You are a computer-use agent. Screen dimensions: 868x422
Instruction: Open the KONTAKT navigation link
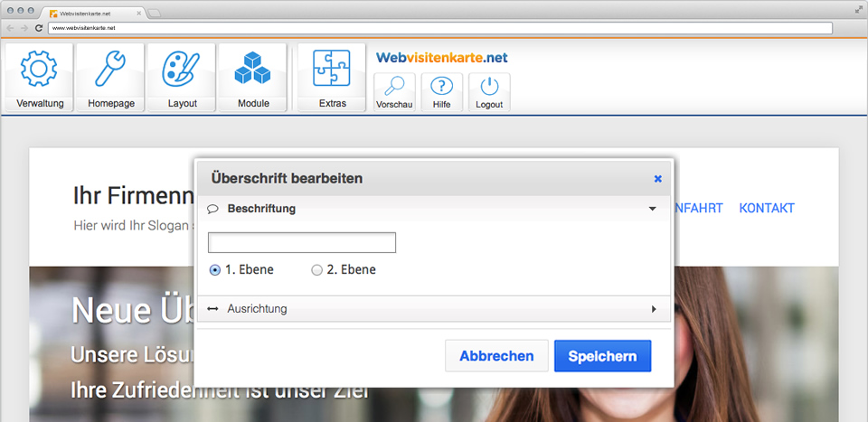click(767, 208)
